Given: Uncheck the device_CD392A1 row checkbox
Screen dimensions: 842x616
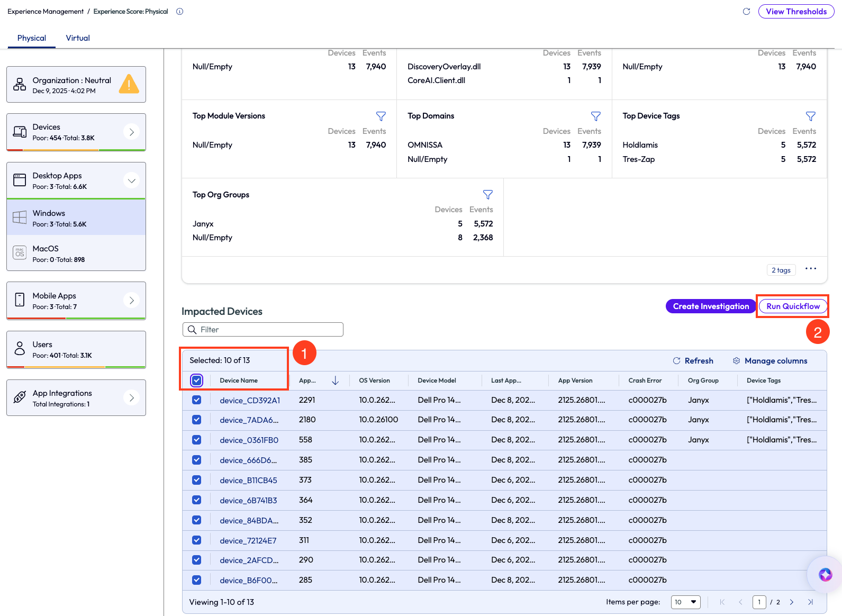Looking at the screenshot, I should click(x=196, y=400).
